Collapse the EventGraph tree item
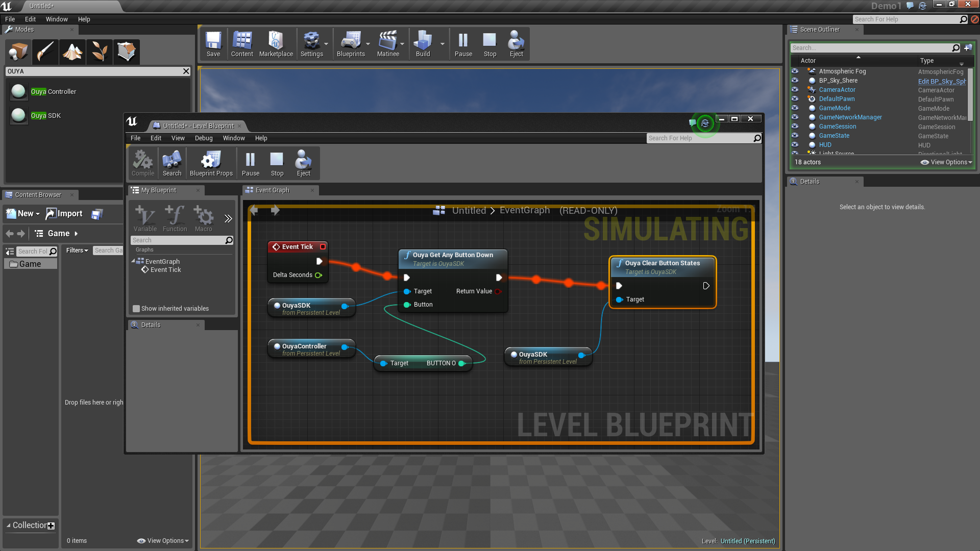The height and width of the screenshot is (551, 980). tap(133, 261)
